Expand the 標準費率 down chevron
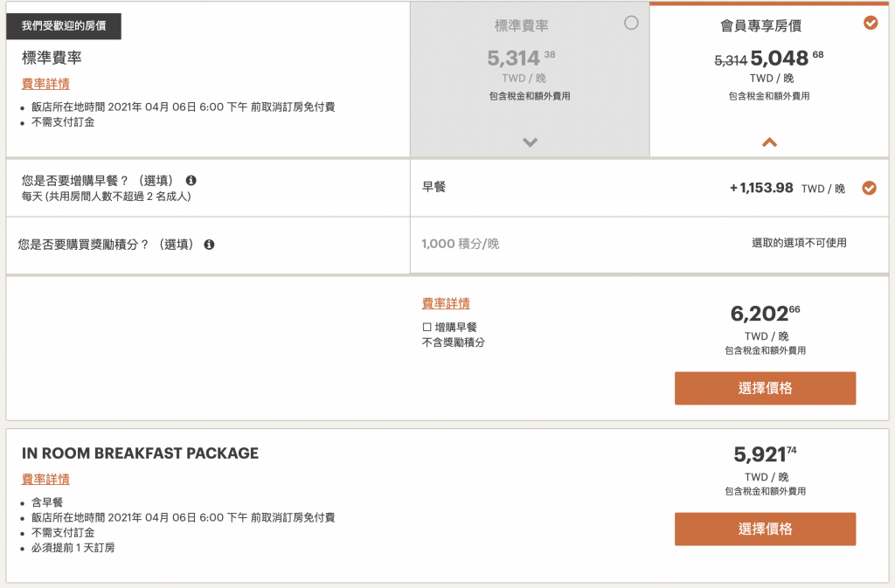This screenshot has height=588, width=895. click(531, 142)
